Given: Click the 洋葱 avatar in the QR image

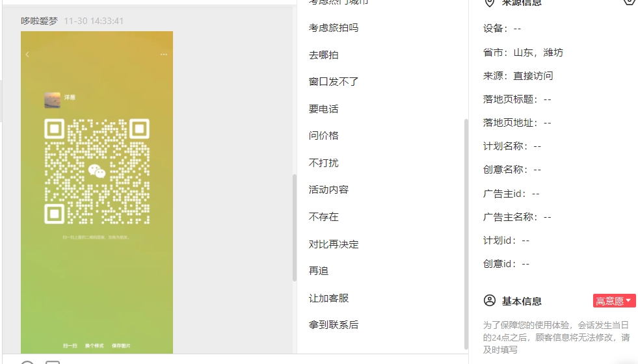Looking at the screenshot, I should (52, 100).
